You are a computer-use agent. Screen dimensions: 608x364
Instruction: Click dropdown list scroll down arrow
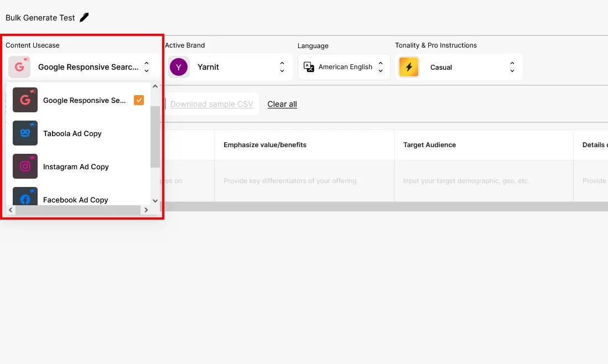tap(155, 201)
